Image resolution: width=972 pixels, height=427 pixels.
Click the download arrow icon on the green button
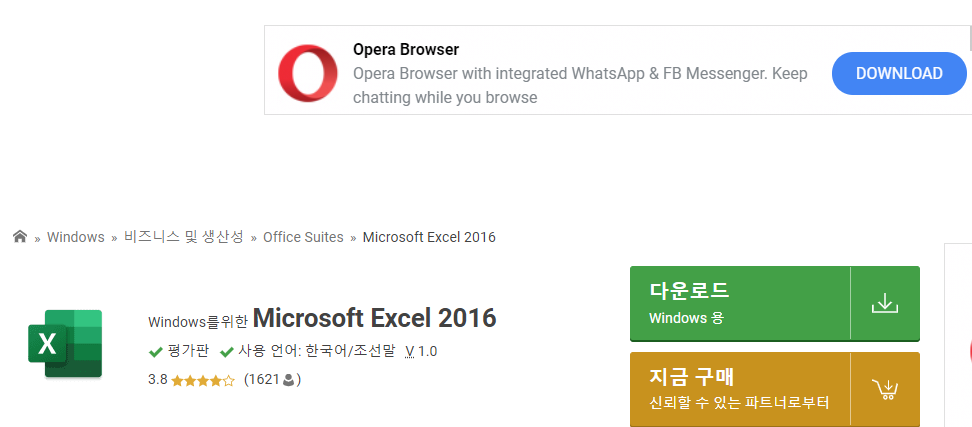coord(885,304)
